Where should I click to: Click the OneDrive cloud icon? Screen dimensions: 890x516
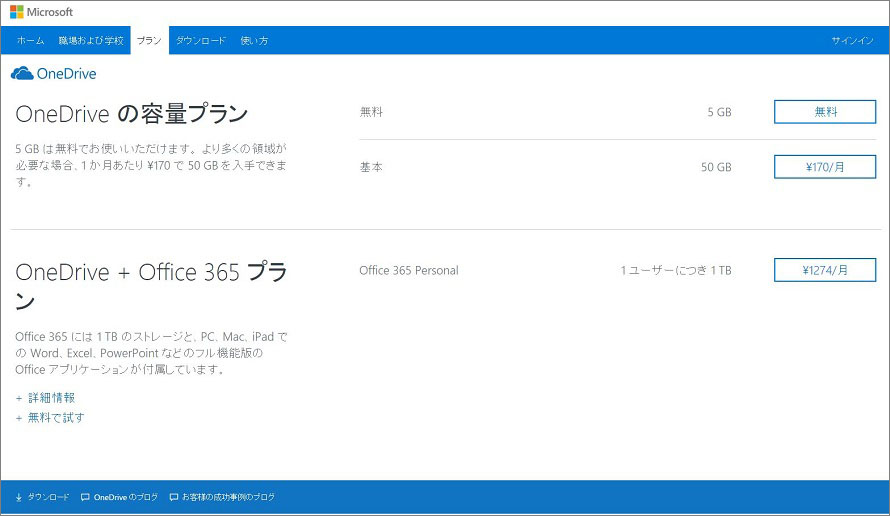(22, 73)
